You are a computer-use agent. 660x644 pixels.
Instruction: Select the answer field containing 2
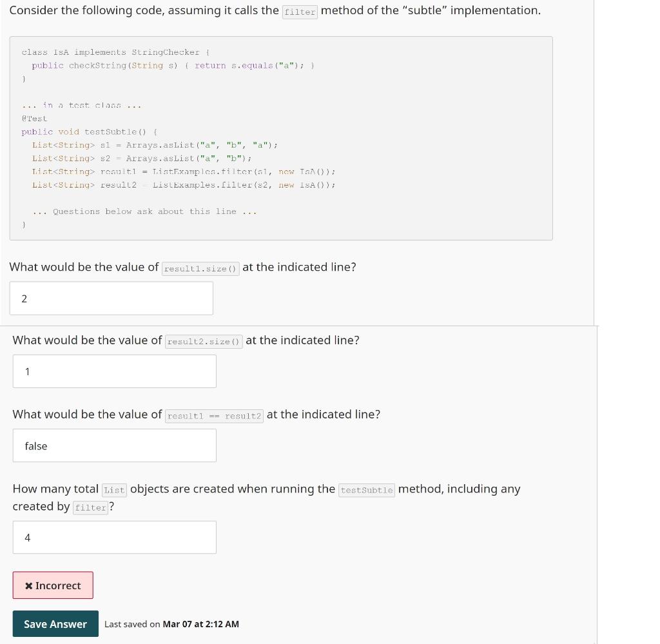pos(111,298)
